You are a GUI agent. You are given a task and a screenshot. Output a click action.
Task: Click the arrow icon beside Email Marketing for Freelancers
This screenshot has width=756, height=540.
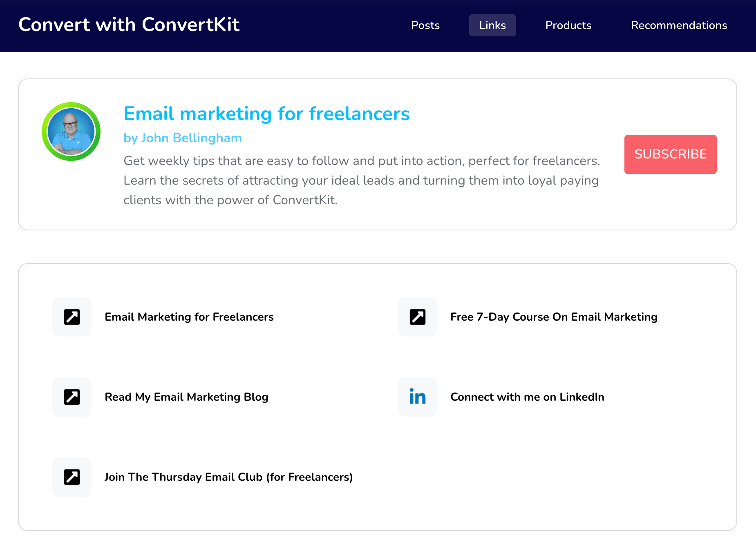click(x=72, y=317)
